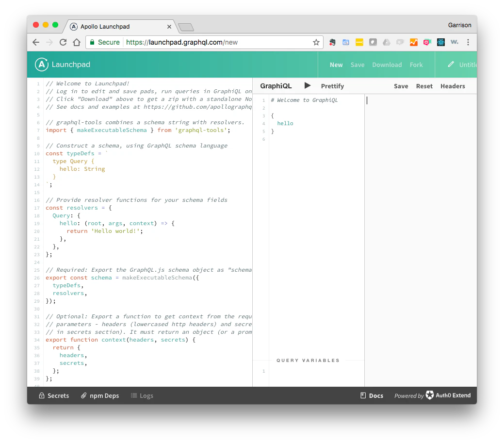This screenshot has height=443, width=504.
Task: Click the blue folder extension icon
Action: (x=346, y=42)
